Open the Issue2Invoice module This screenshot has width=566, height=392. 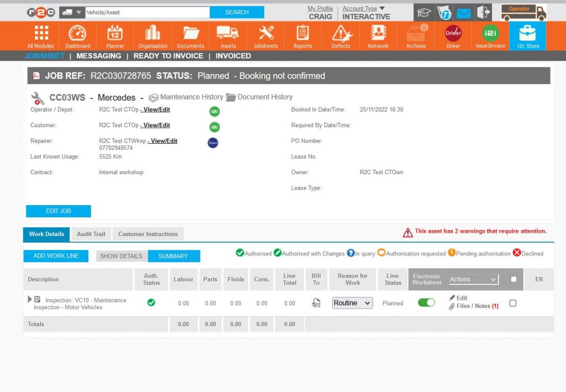[x=490, y=35]
